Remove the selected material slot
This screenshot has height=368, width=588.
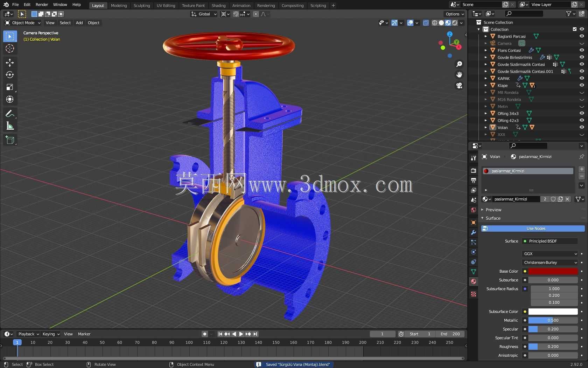[x=582, y=176]
